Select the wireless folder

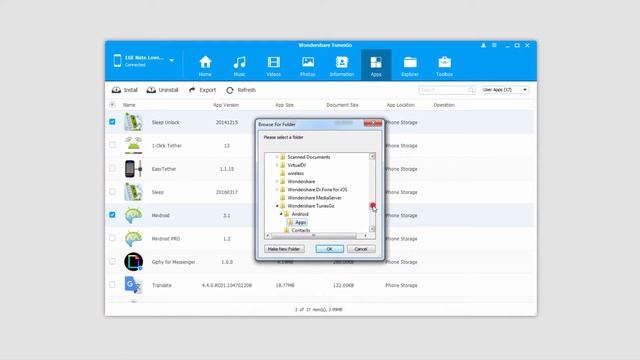coord(296,173)
